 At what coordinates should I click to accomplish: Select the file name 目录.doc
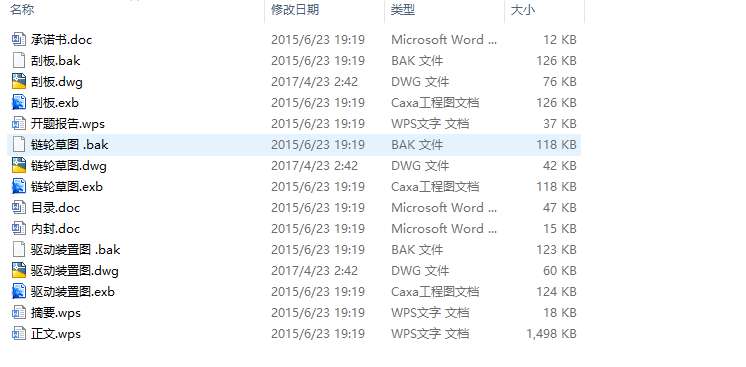(56, 207)
